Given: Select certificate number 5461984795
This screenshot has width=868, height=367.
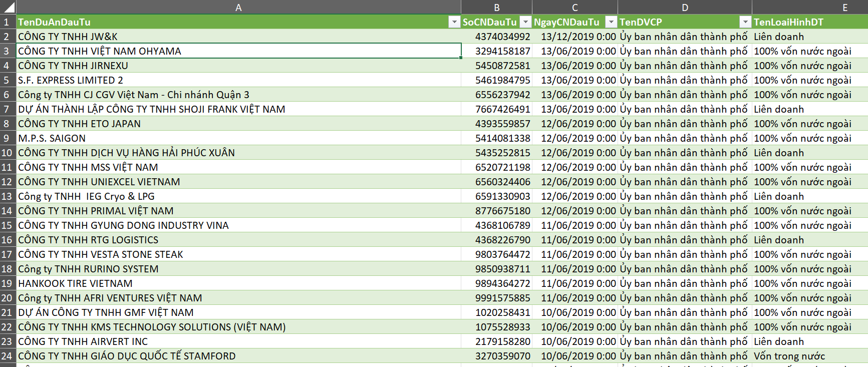Looking at the screenshot, I should (496, 80).
